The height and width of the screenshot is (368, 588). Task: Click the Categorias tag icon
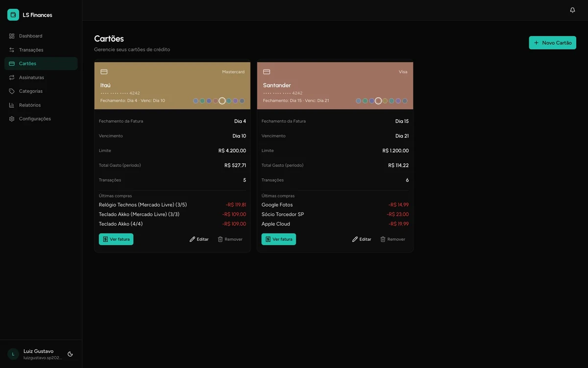12,91
